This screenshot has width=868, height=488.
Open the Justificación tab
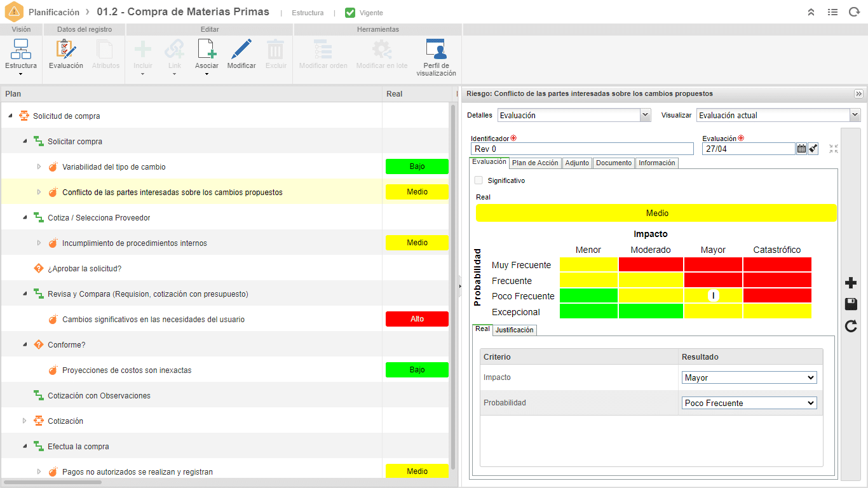coord(515,330)
